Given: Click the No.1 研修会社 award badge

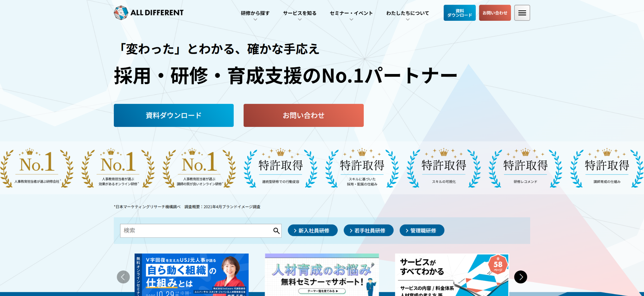Looking at the screenshot, I should 37,168.
